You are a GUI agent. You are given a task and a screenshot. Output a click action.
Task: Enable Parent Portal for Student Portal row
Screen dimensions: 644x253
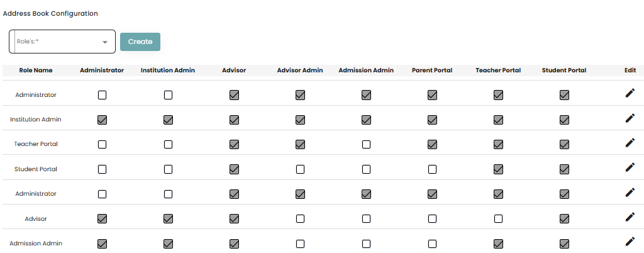tap(432, 169)
